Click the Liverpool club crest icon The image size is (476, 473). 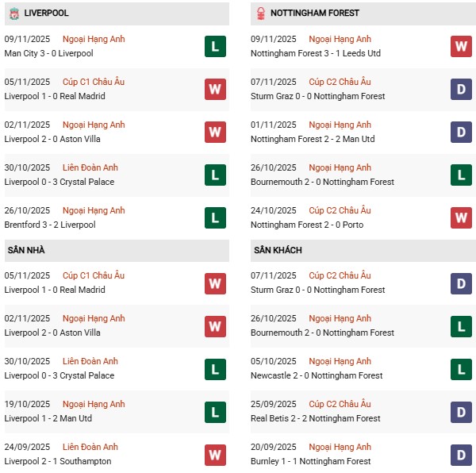(x=13, y=13)
